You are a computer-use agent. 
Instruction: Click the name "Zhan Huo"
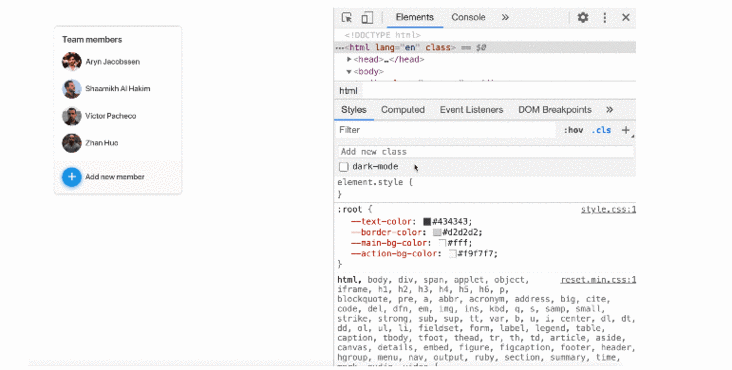102,143
